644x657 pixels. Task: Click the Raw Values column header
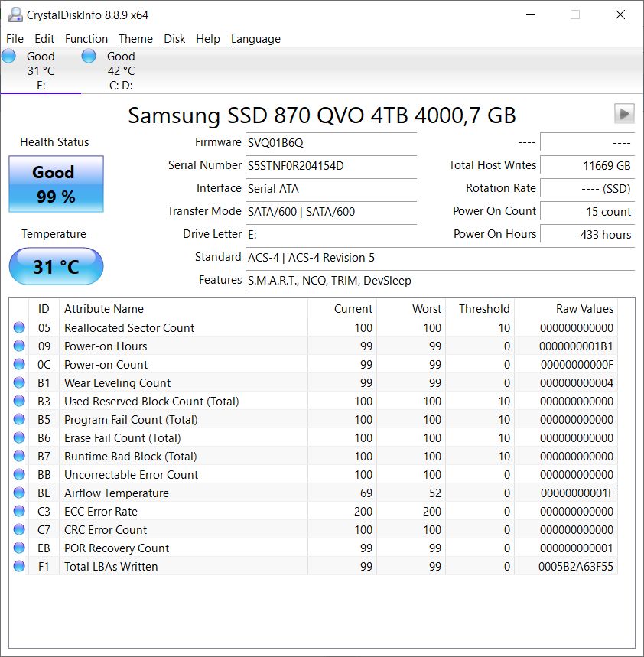click(566, 309)
